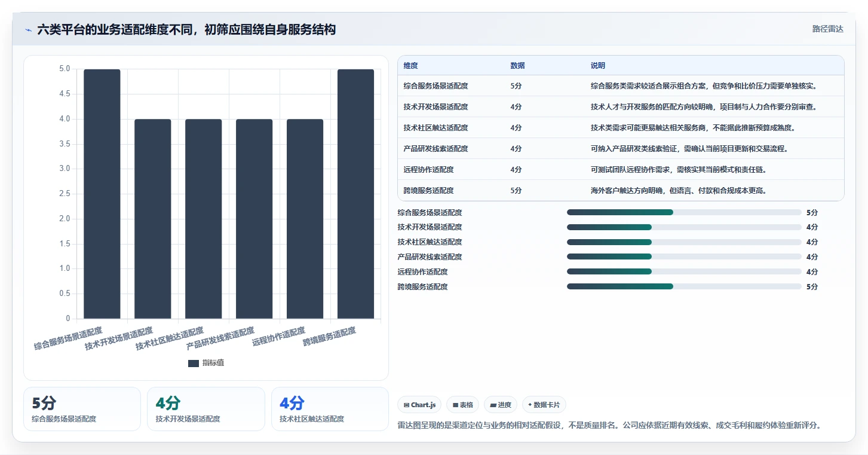Click the 4分 card for 技术社区触达适配度
This screenshot has height=455, width=868.
[330, 409]
